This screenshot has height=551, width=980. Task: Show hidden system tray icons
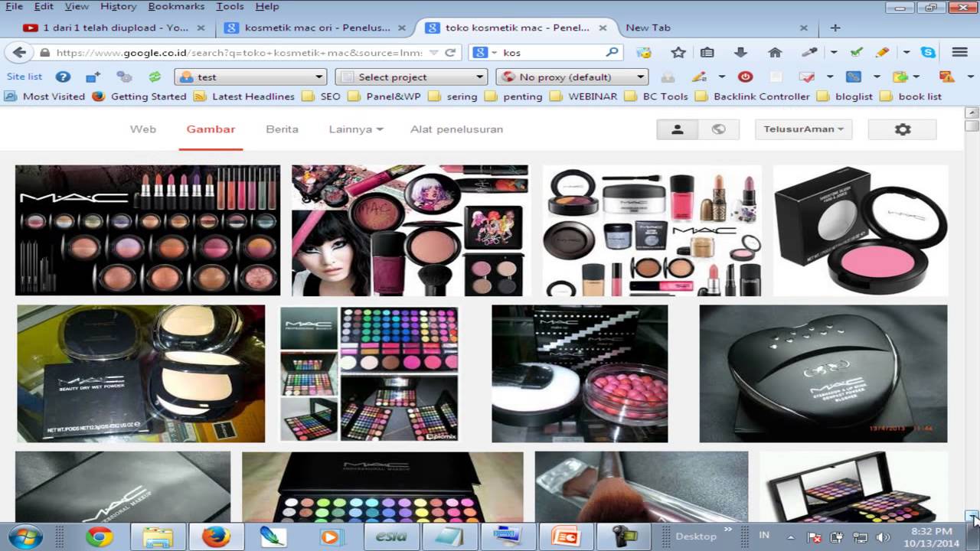791,537
